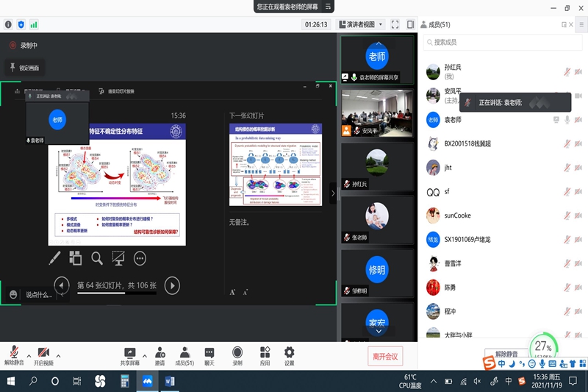This screenshot has height=392, width=588.
Task: Expand video options arrow beside 开启视频
Action: pos(58,354)
